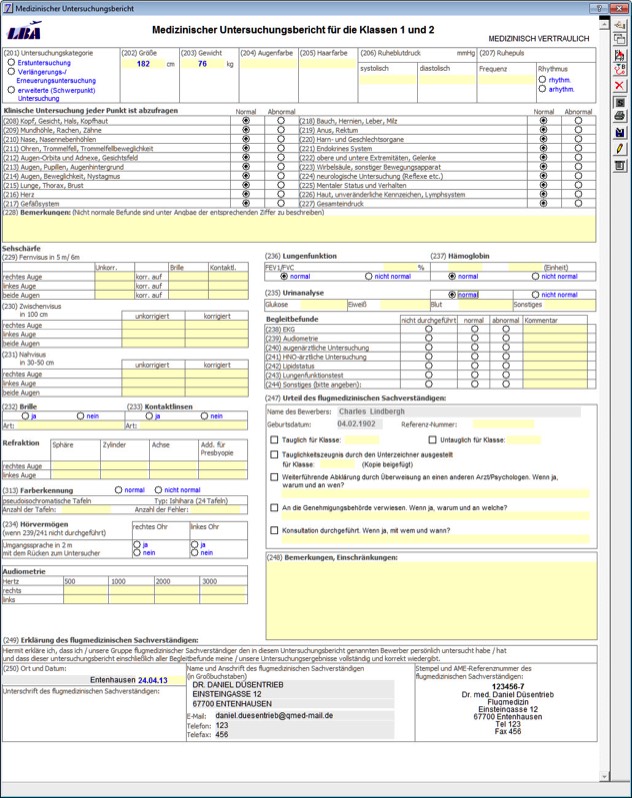Viewport: 632px width, 798px height.
Task: Click the vertical scrollbar down arrow
Action: tap(604, 777)
